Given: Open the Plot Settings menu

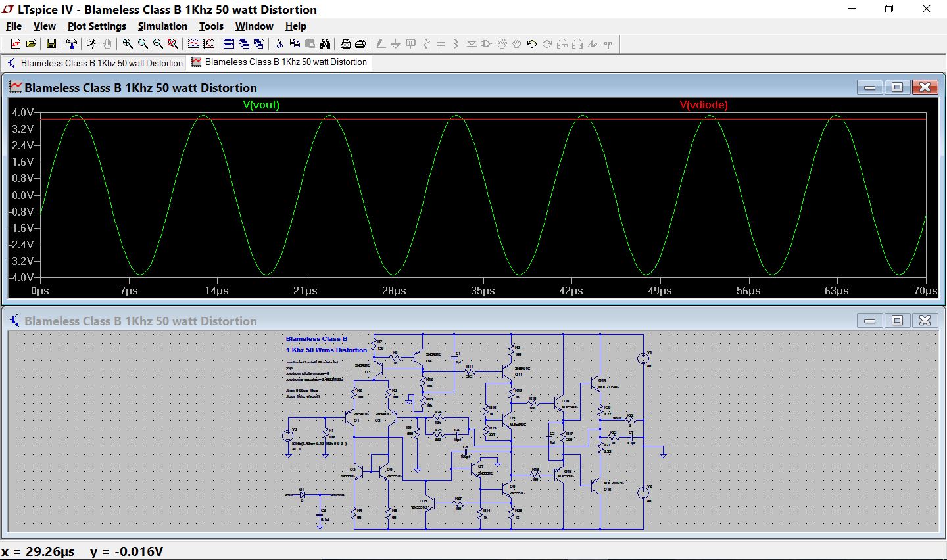Looking at the screenshot, I should point(97,26).
